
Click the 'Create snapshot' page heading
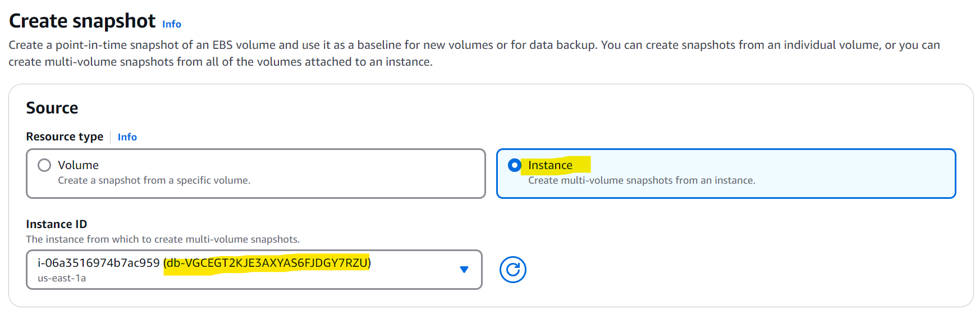pyautogui.click(x=82, y=21)
